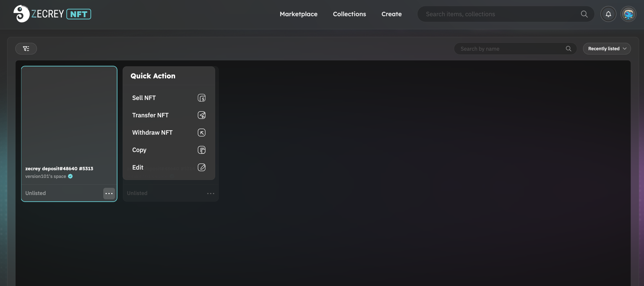Click the Create navigation link
The width and height of the screenshot is (644, 286).
pyautogui.click(x=391, y=14)
